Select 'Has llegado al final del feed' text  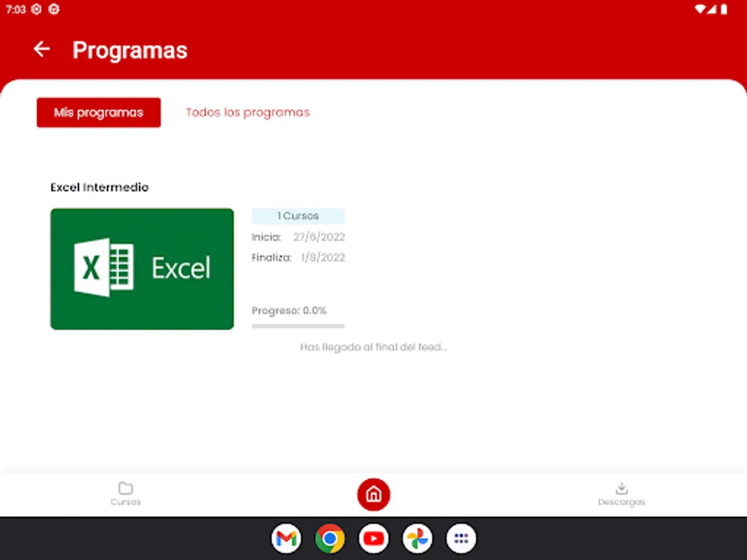click(374, 347)
